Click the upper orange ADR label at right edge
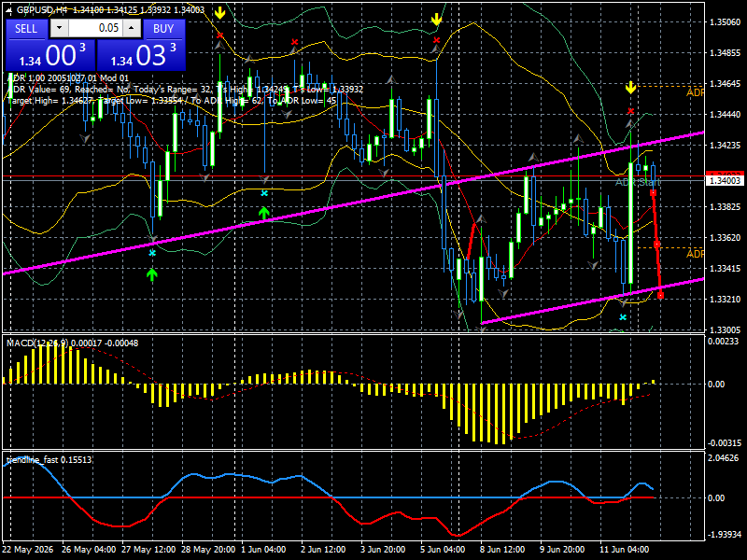The height and width of the screenshot is (560, 747). point(695,92)
